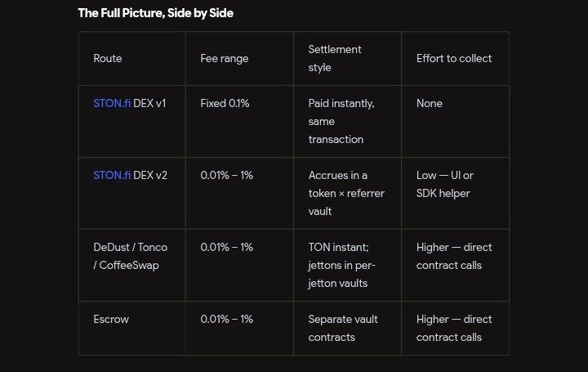Viewport: 588px width, 372px height.
Task: Open the STON.fi link in DEX v2 row
Action: click(x=112, y=175)
